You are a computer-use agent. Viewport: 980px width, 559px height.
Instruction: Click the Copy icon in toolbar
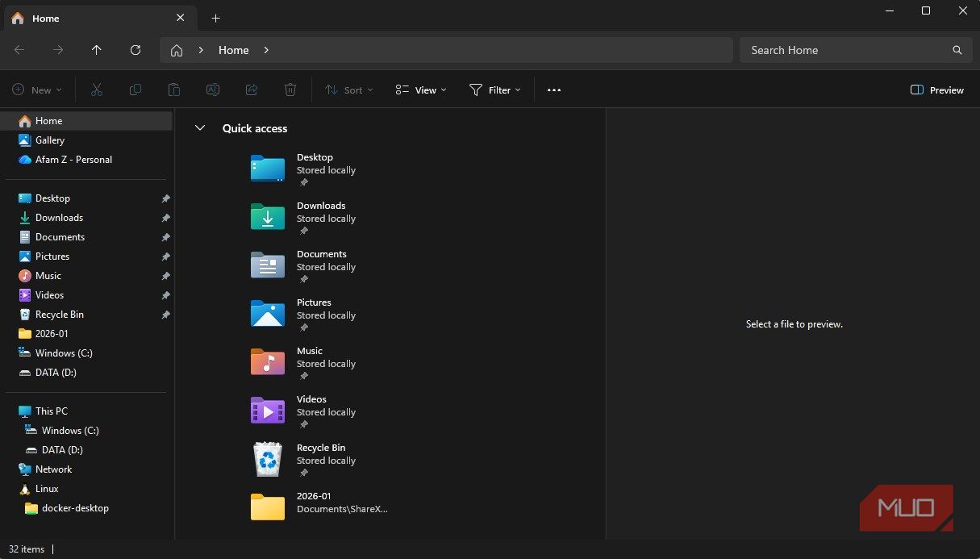pyautogui.click(x=136, y=90)
